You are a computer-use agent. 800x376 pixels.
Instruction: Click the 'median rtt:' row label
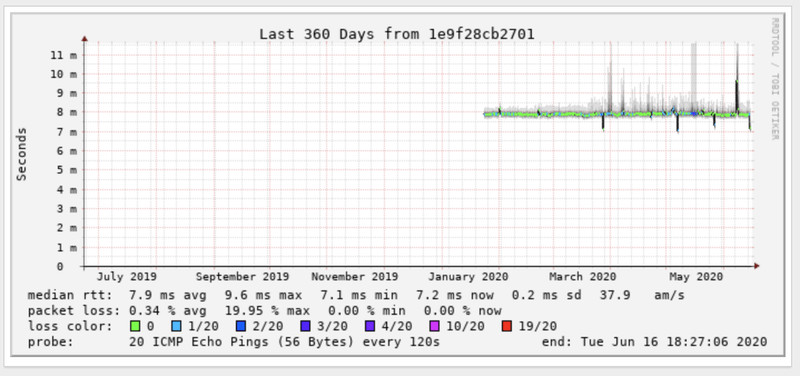(70, 295)
